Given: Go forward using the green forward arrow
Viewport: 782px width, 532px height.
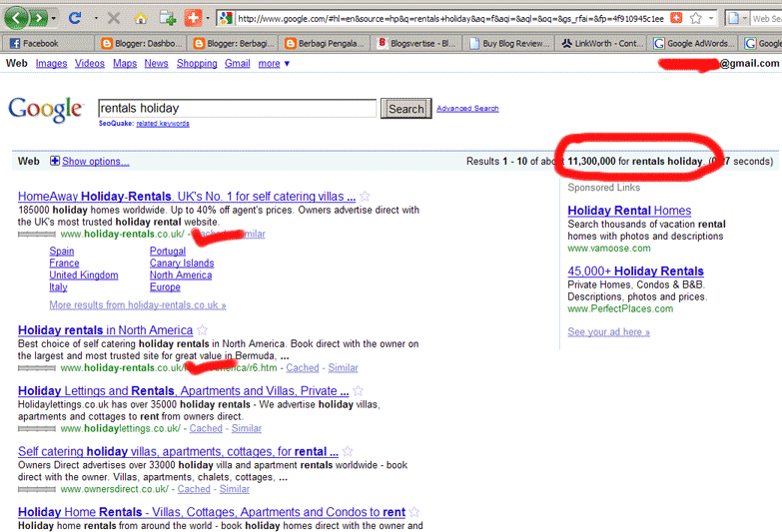Looking at the screenshot, I should (x=39, y=18).
